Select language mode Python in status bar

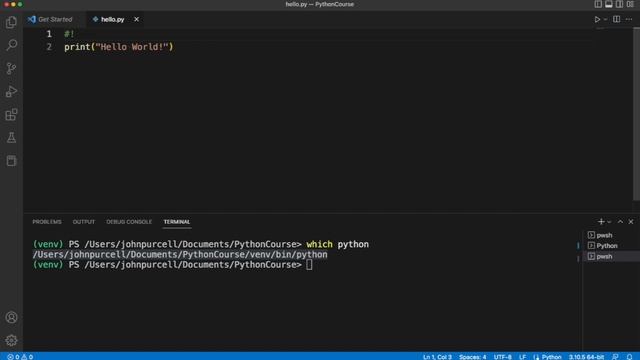tap(551, 357)
